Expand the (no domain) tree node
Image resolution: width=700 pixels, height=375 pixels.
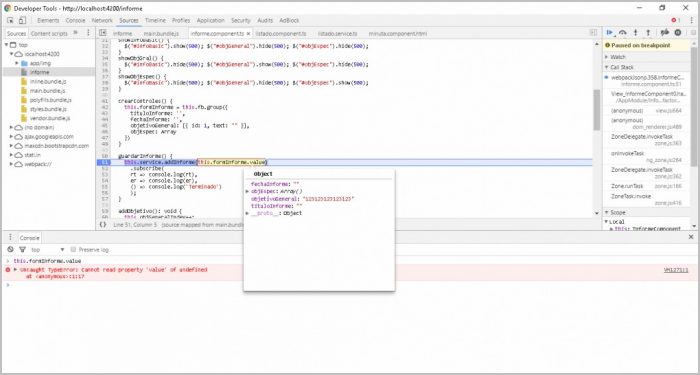point(11,128)
